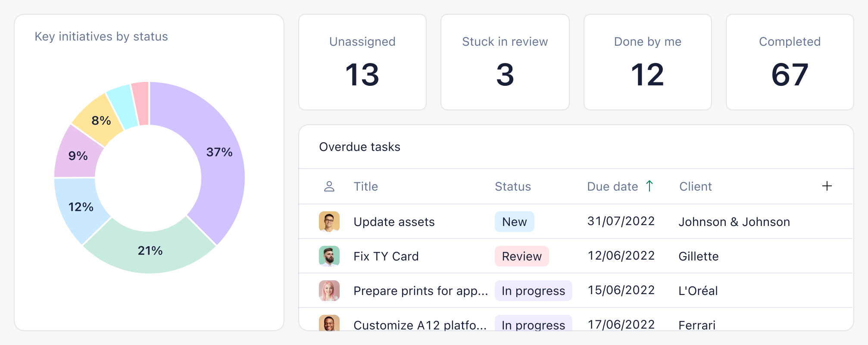Open the Stuck in review card
Viewport: 868px width, 345px height.
[505, 62]
